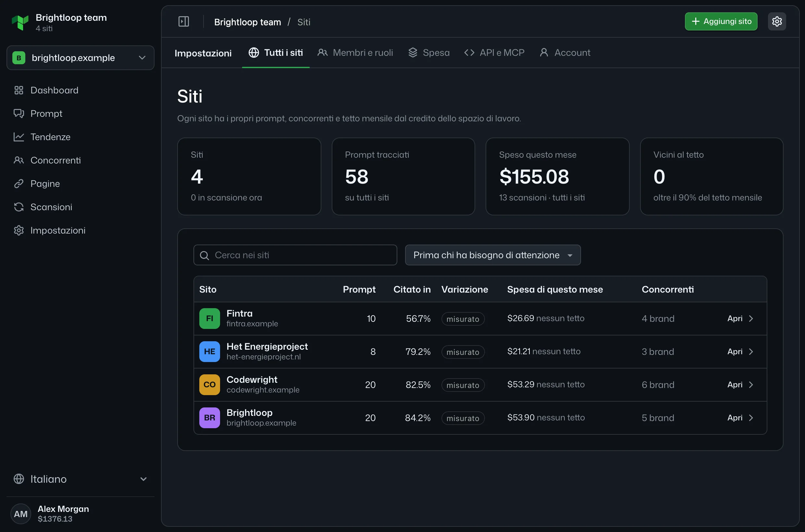The image size is (805, 532).
Task: Click the Brightloop team logo icon
Action: click(20, 22)
